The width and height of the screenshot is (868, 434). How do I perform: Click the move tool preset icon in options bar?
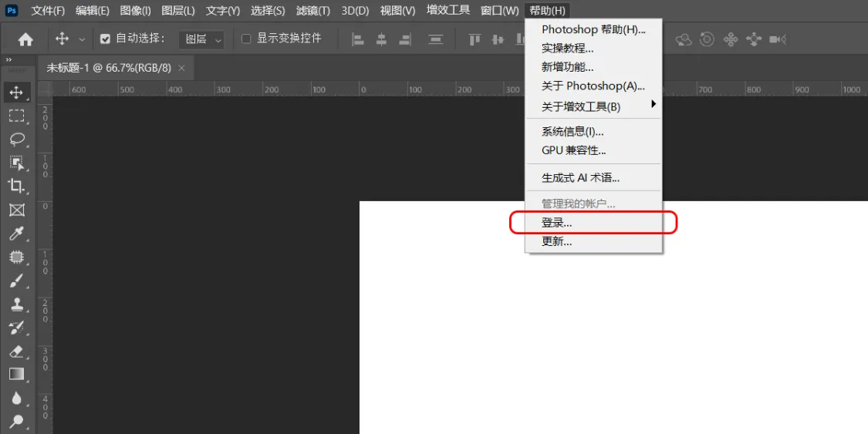[62, 39]
